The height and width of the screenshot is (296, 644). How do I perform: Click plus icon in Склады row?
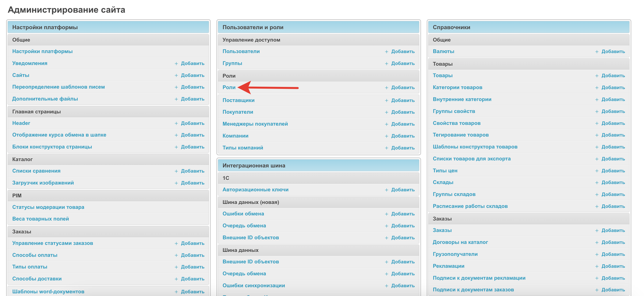[597, 183]
